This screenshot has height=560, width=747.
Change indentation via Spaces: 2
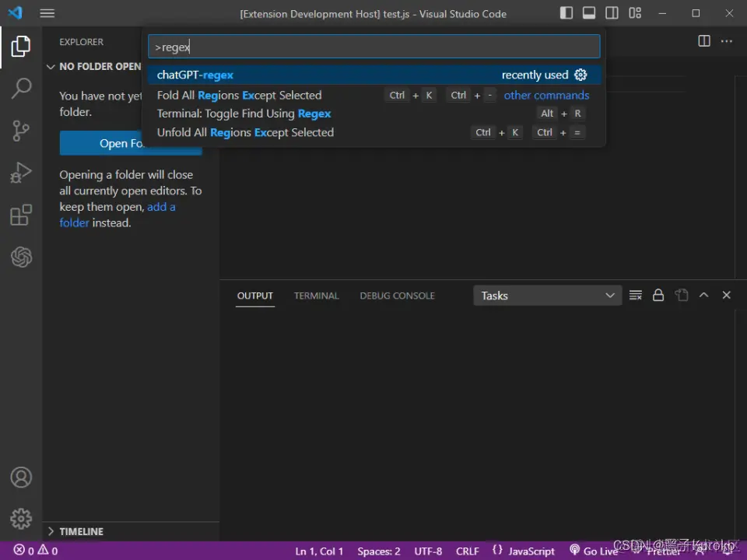(x=379, y=551)
